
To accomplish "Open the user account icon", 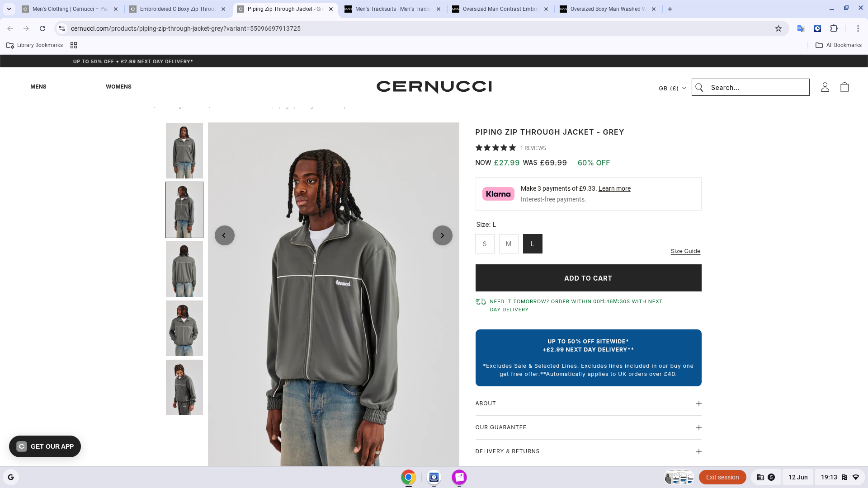I will [x=825, y=87].
